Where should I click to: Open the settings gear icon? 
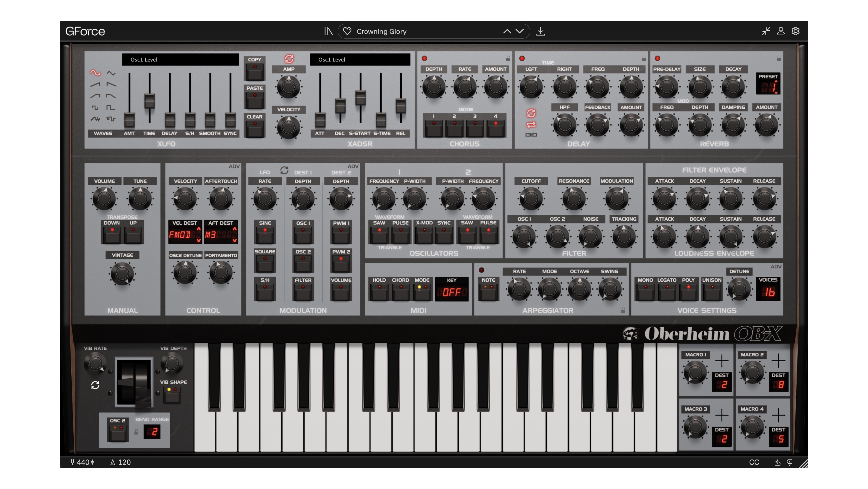[796, 31]
